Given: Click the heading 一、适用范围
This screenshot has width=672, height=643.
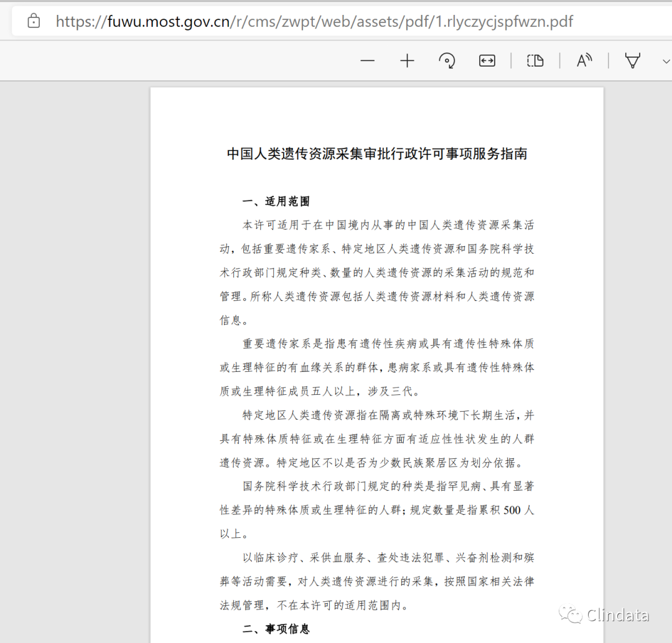Looking at the screenshot, I should pyautogui.click(x=276, y=201).
